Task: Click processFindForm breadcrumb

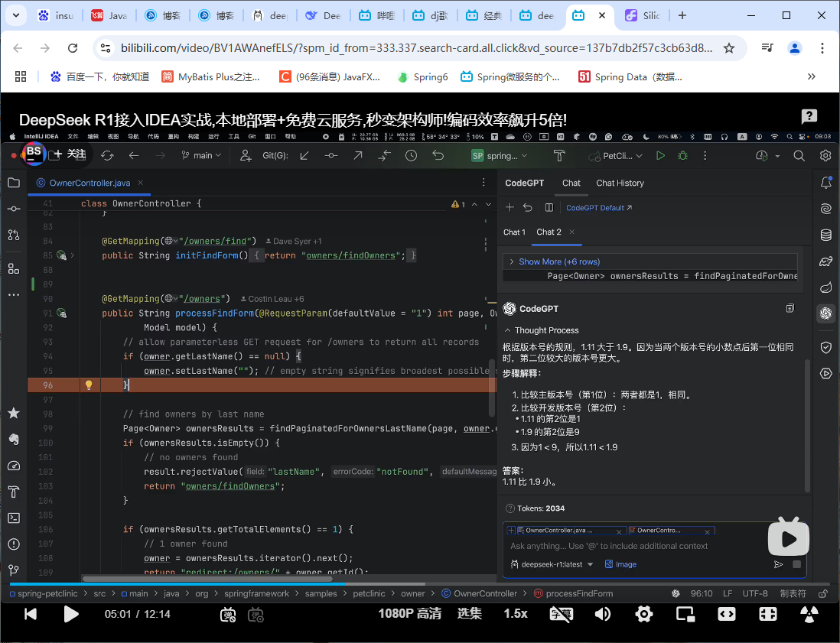Action: click(x=573, y=594)
